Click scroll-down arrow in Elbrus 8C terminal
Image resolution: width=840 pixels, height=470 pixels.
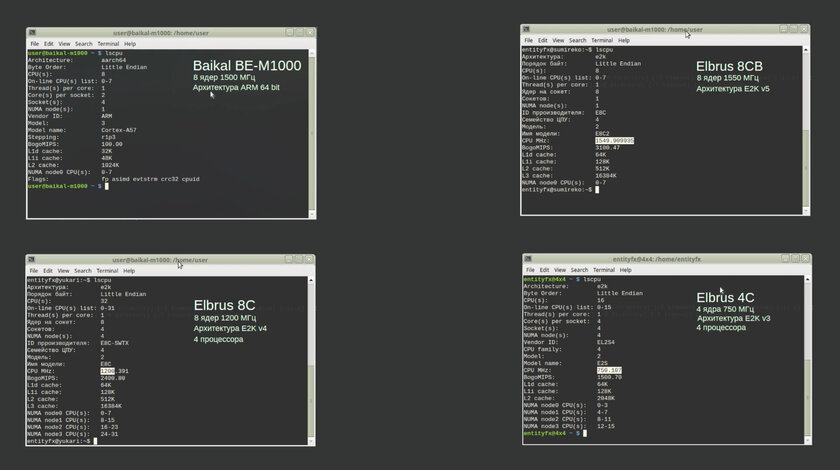tap(311, 441)
